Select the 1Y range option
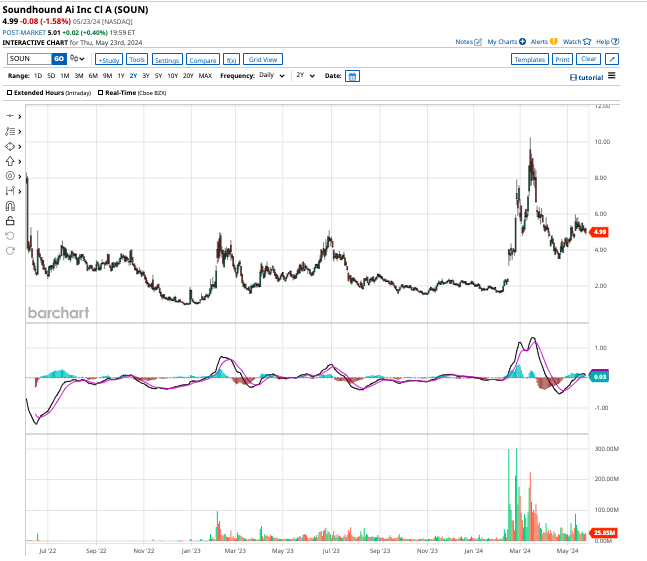 (121, 76)
